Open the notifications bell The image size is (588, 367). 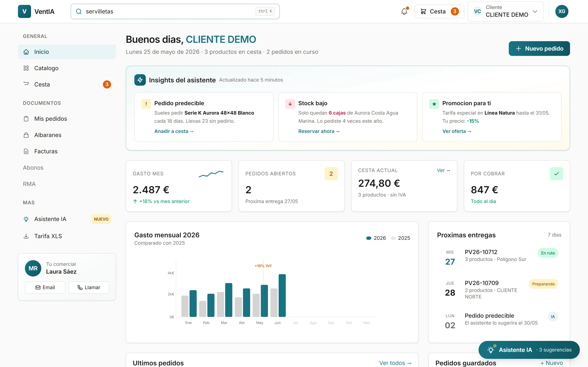point(404,11)
